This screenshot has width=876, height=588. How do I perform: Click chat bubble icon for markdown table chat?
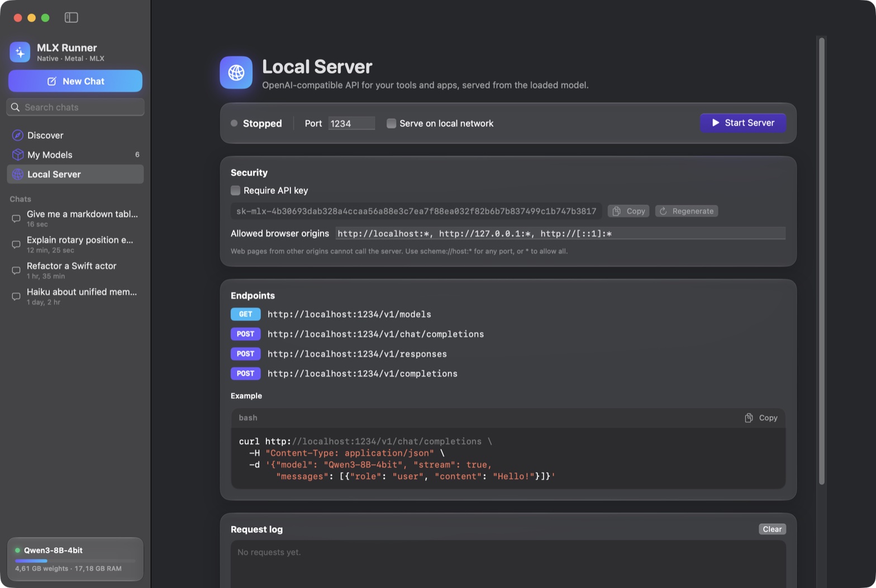tap(16, 218)
